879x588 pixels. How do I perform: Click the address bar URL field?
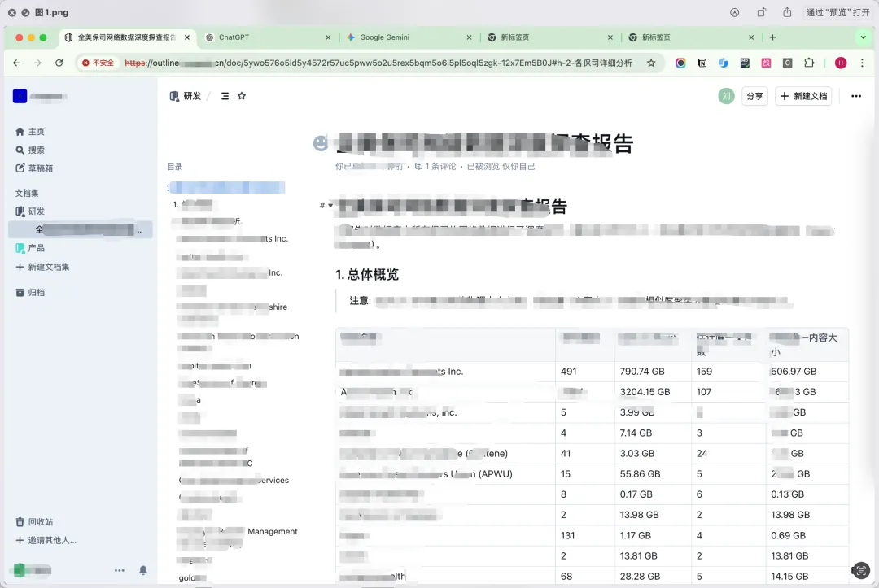pyautogui.click(x=378, y=63)
